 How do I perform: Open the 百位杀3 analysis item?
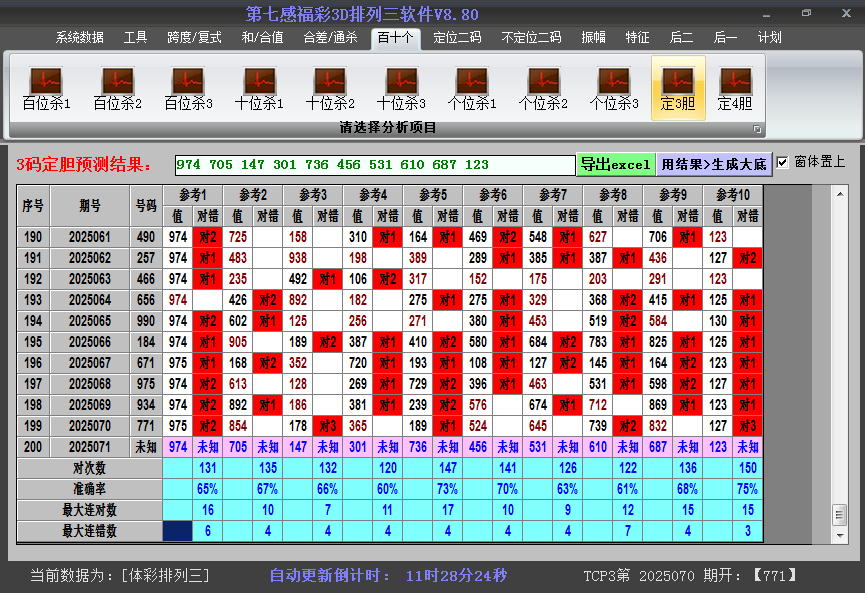coord(188,88)
